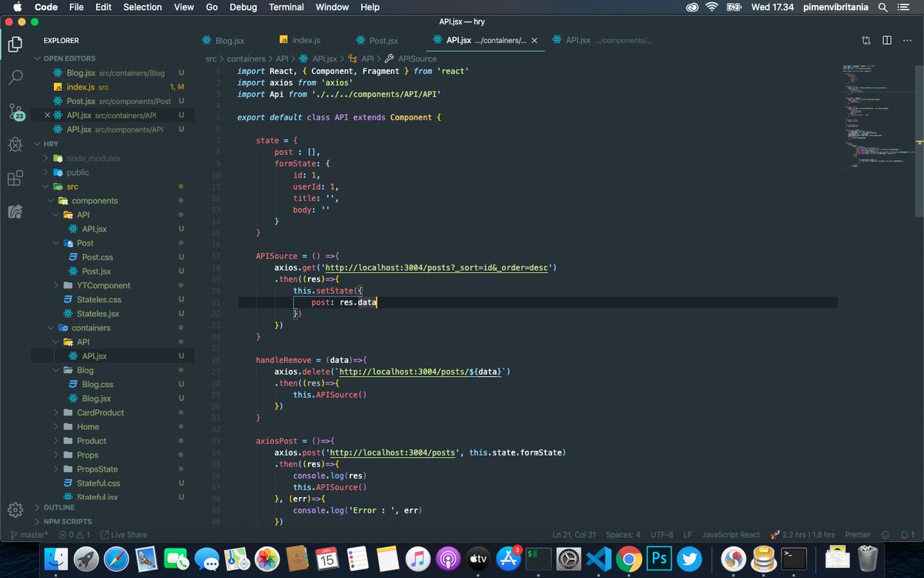924x578 pixels.
Task: Start Live Share from status bar
Action: [x=124, y=535]
